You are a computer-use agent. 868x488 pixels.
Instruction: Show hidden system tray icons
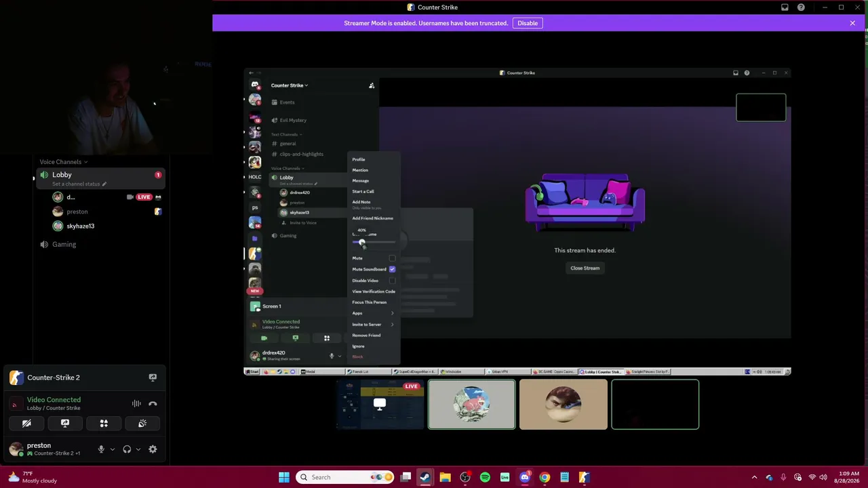click(754, 477)
